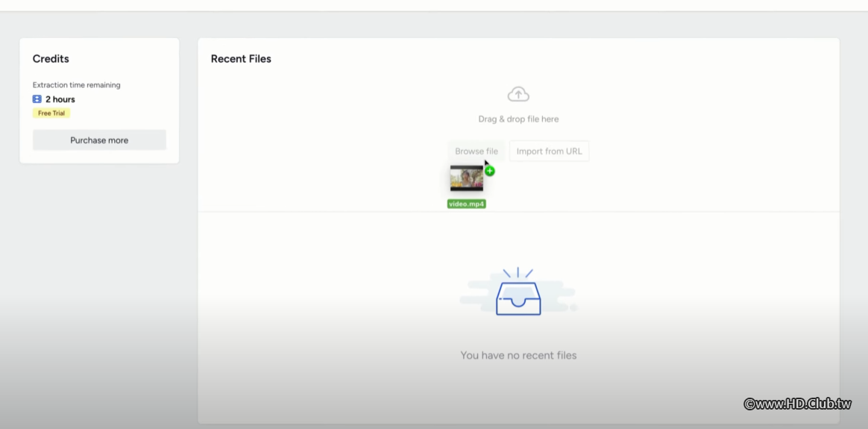Click You have no recent files message

(518, 355)
